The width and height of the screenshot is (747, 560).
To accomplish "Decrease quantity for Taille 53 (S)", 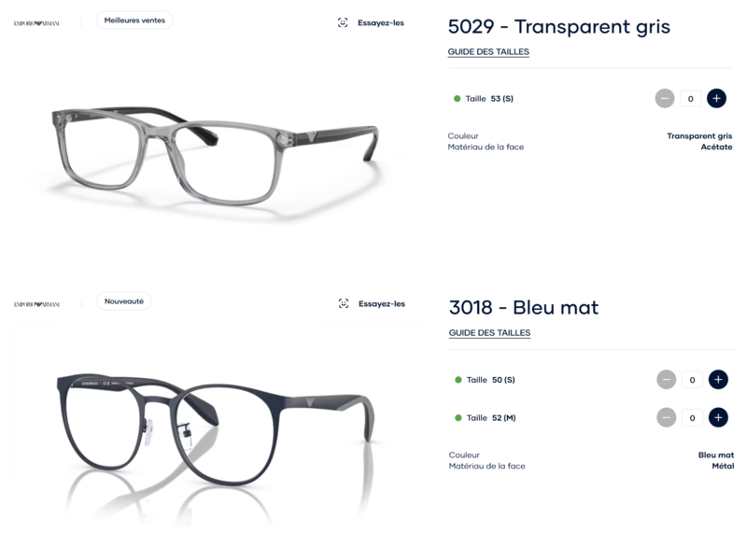I will pyautogui.click(x=665, y=99).
